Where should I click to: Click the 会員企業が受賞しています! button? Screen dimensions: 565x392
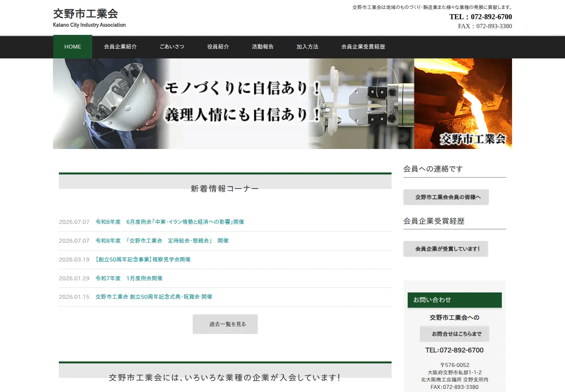point(446,249)
